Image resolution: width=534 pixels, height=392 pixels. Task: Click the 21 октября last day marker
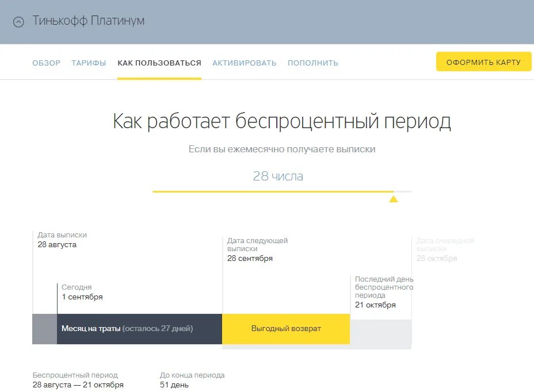[384, 292]
